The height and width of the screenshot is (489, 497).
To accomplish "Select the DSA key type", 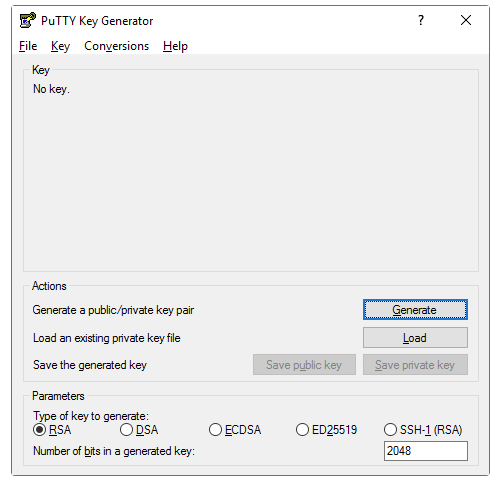I will pyautogui.click(x=139, y=430).
